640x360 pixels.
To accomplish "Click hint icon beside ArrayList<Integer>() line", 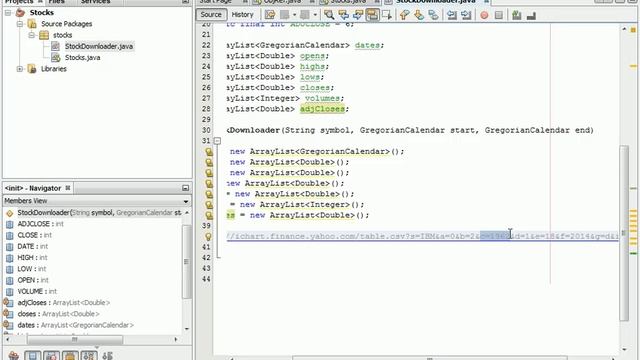I will pyautogui.click(x=209, y=205).
